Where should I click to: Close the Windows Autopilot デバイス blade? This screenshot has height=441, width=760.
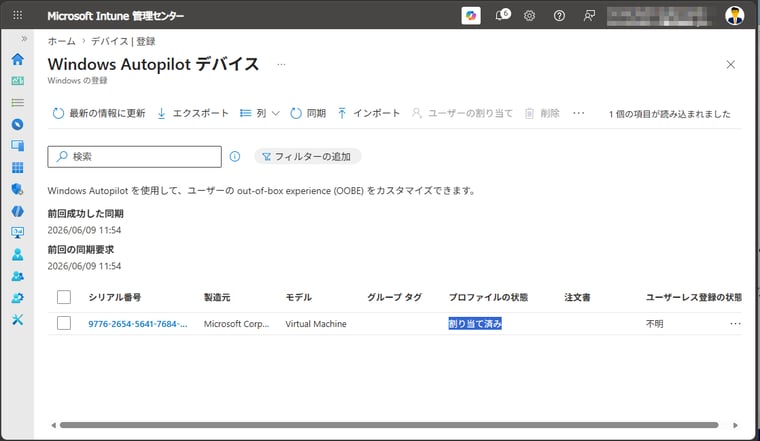click(730, 64)
